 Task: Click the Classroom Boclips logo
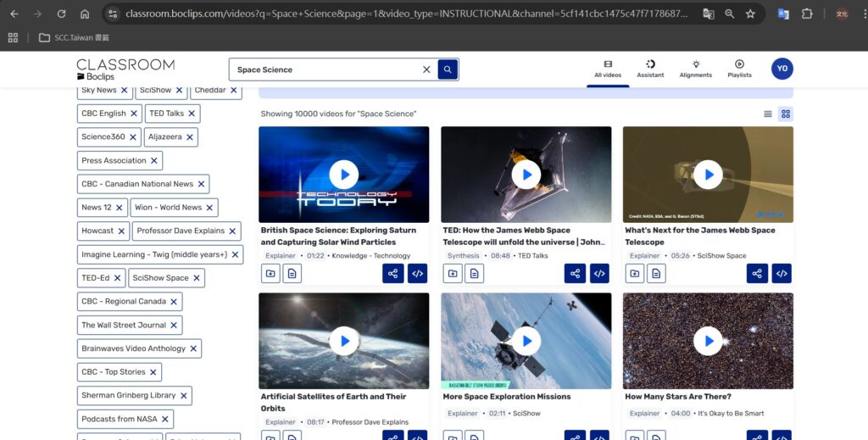click(x=125, y=70)
